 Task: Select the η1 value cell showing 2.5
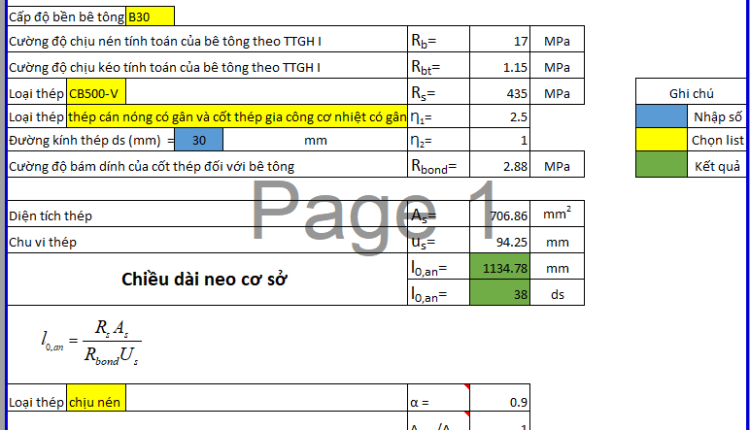pos(501,117)
